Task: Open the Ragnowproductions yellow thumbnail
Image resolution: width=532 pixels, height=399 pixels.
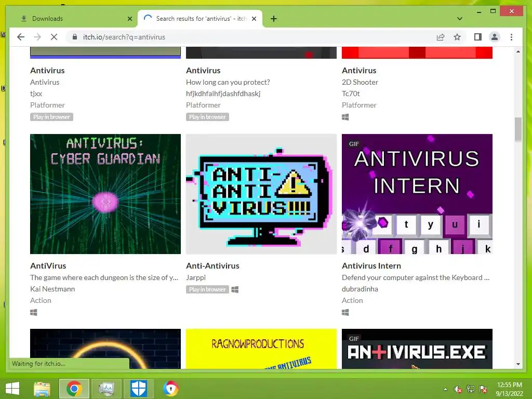Action: tap(261, 349)
